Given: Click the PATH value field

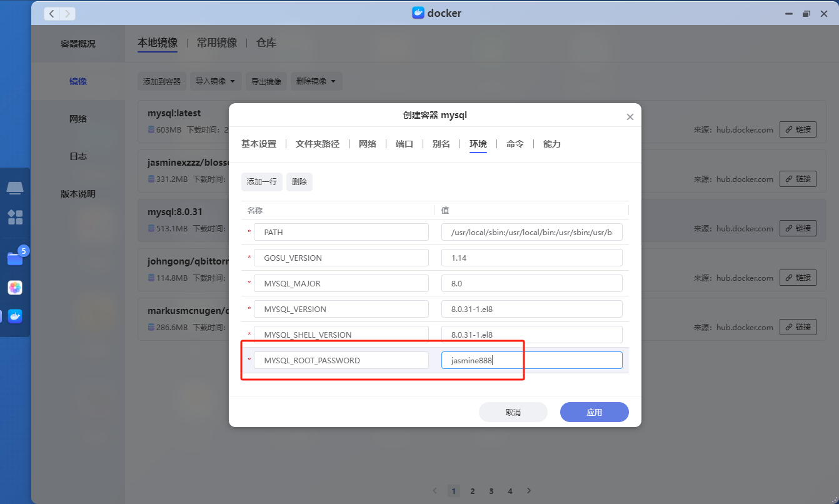Looking at the screenshot, I should point(532,232).
